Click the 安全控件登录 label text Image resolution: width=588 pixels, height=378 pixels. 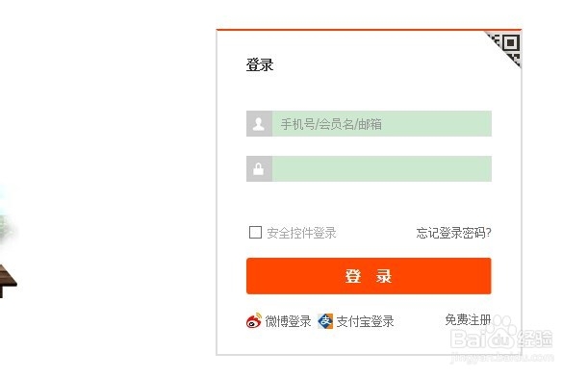click(x=301, y=233)
